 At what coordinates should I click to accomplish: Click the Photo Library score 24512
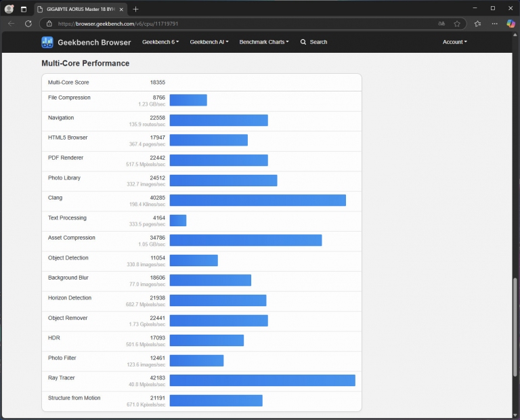pos(158,177)
